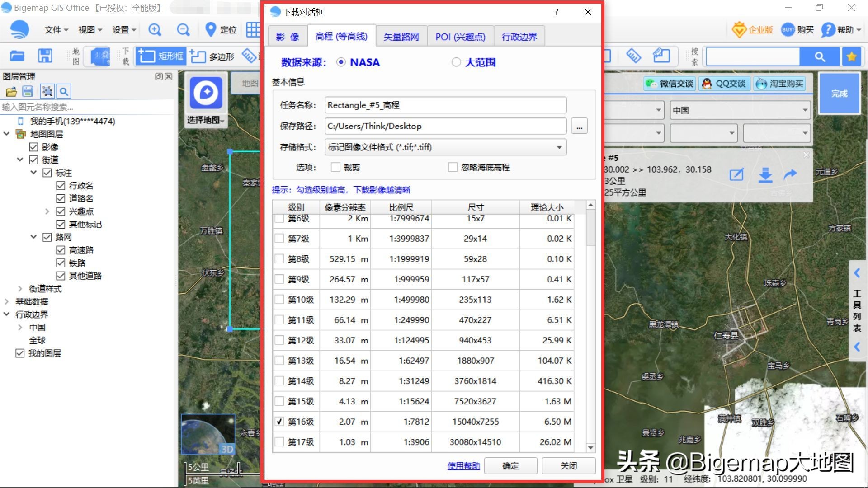Viewport: 868px width, 488px height.
Task: Open the 中国 region dropdown
Action: 740,110
